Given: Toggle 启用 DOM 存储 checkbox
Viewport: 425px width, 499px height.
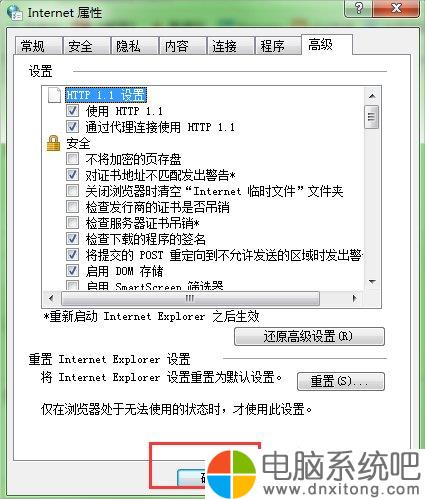Looking at the screenshot, I should click(x=72, y=271).
